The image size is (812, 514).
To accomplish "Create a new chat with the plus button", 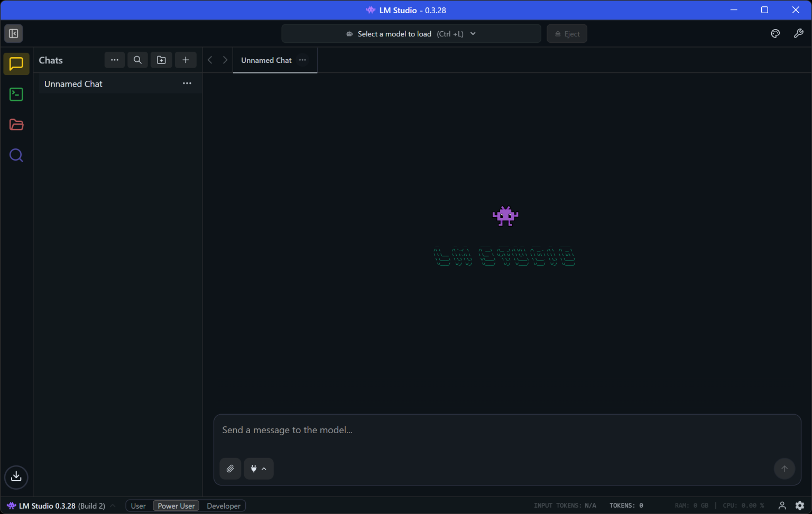I will coord(186,60).
